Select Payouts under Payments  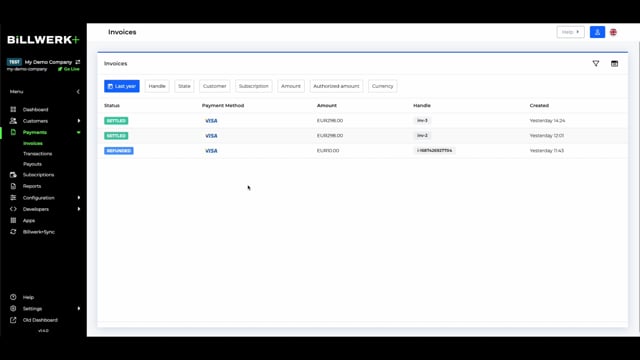click(x=32, y=164)
